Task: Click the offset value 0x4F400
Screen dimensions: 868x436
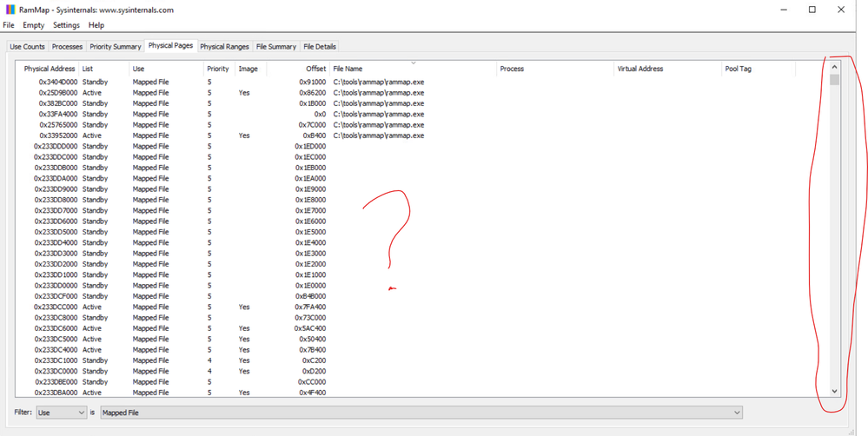Action: click(313, 393)
